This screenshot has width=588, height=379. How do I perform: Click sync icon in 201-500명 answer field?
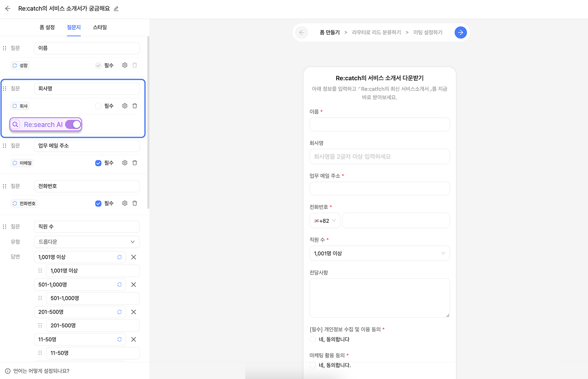(x=119, y=312)
